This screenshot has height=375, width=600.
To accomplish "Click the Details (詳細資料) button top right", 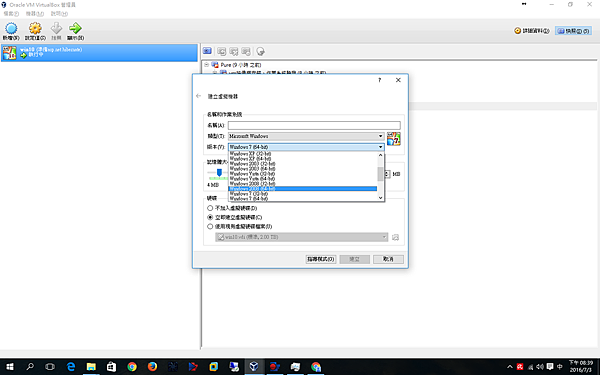I will (x=532, y=31).
